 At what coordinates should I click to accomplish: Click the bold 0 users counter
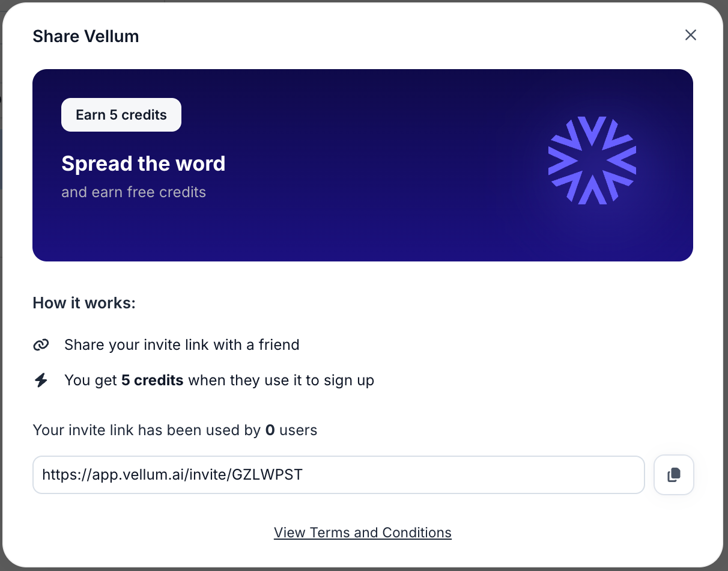(269, 430)
